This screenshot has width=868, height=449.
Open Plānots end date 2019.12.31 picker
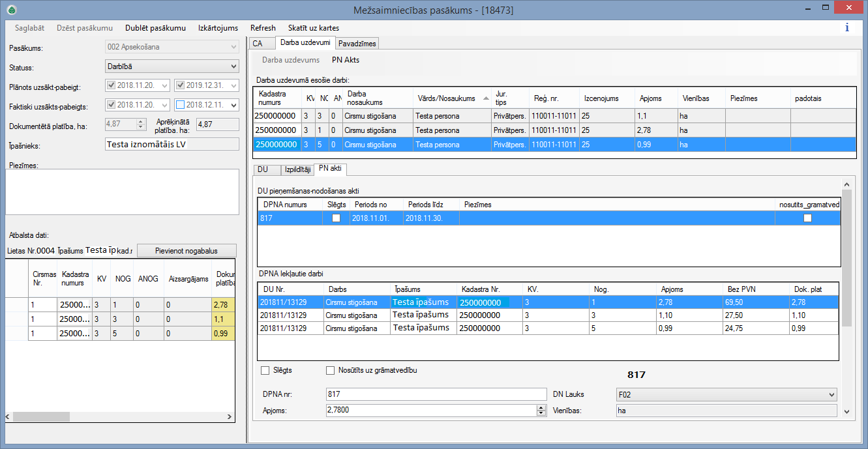coord(233,85)
